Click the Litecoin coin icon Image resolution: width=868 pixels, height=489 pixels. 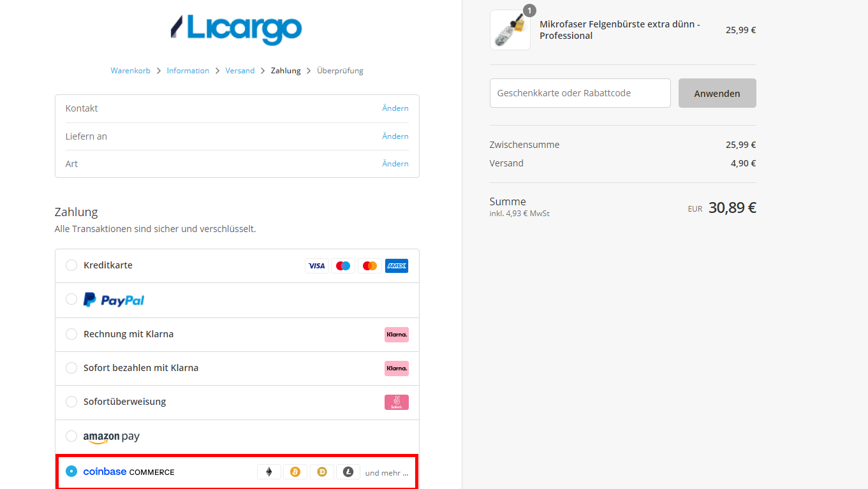[x=348, y=472]
